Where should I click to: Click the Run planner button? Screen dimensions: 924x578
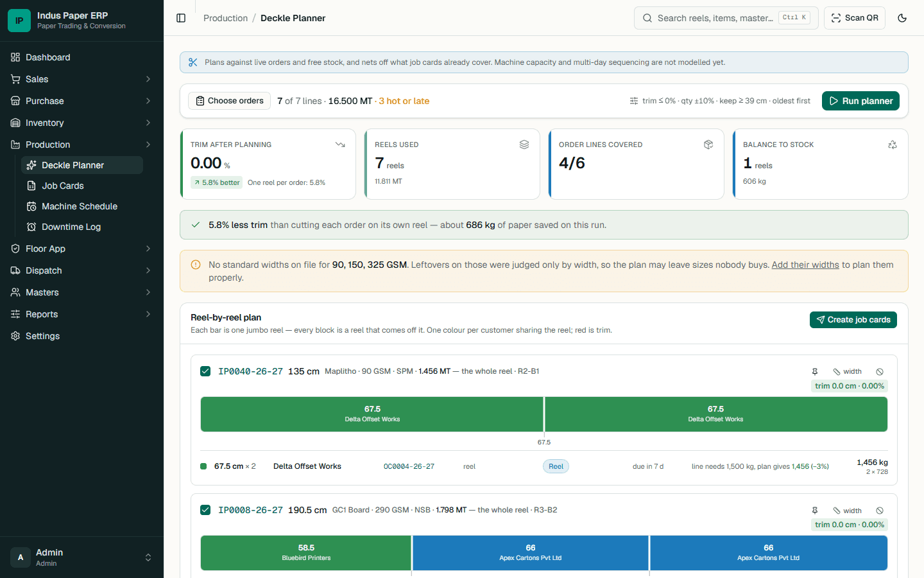point(860,101)
